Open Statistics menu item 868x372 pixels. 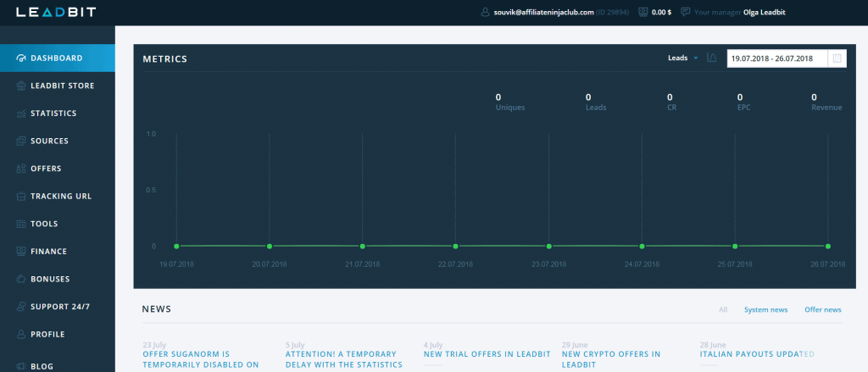click(x=58, y=114)
